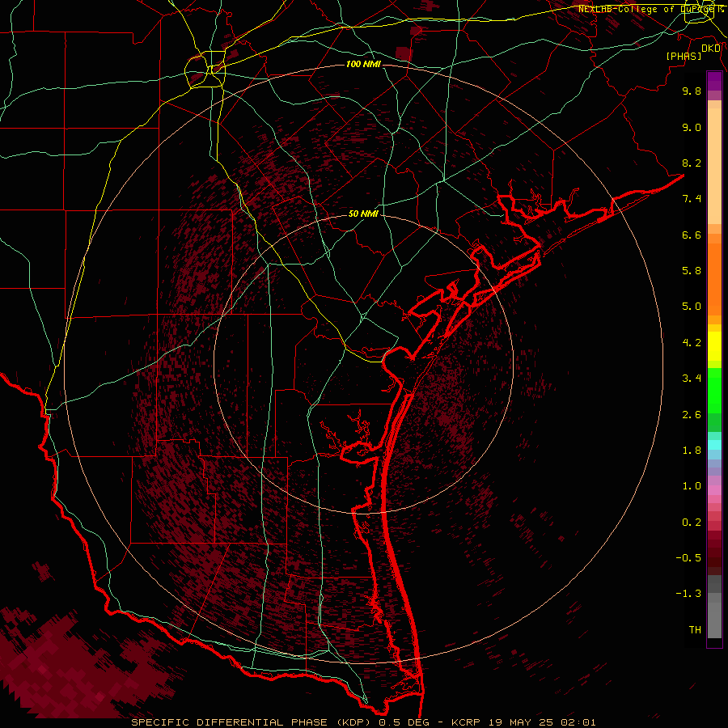728x728 pixels.
Task: Click the 9.8 value on the color scale
Action: [692, 91]
